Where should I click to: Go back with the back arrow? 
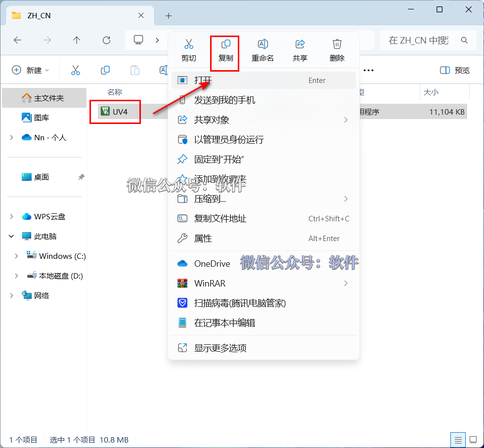tap(18, 40)
